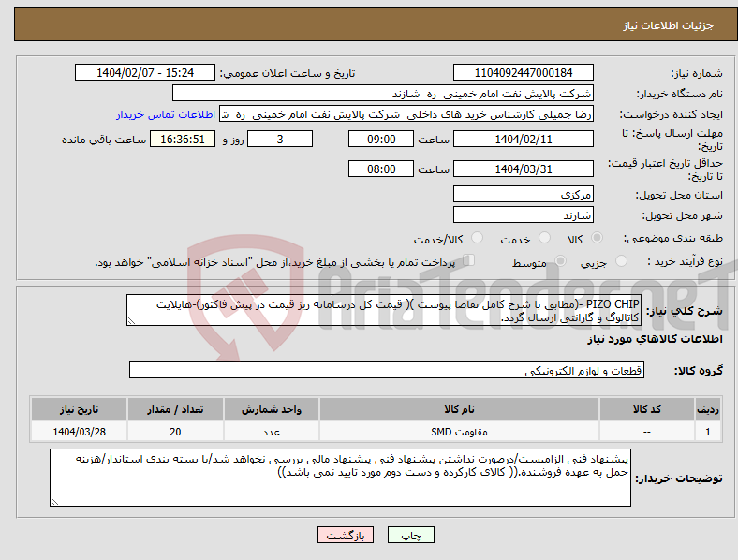
Task: Click the تعداد / مقدار column header
Action: tap(175, 409)
